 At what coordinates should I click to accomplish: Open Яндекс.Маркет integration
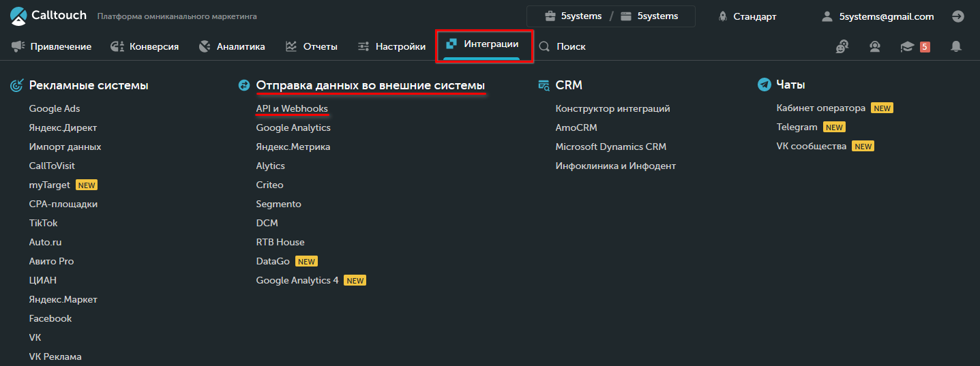[63, 299]
